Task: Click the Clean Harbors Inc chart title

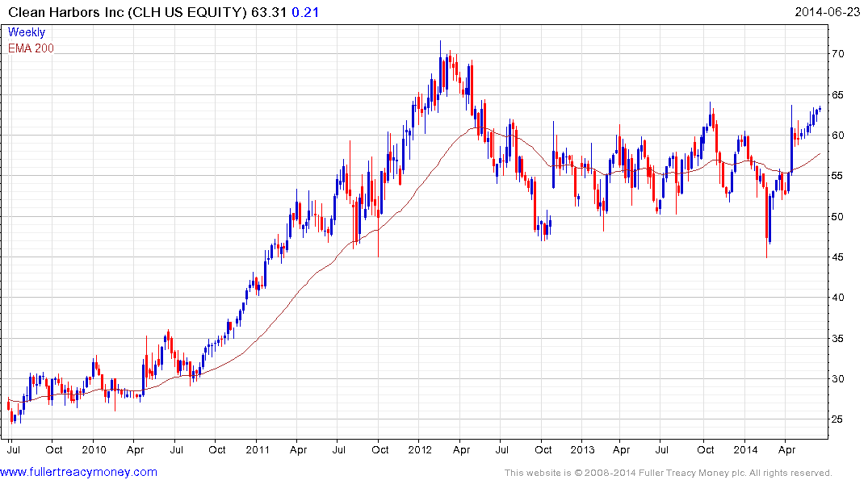Action: [128, 12]
